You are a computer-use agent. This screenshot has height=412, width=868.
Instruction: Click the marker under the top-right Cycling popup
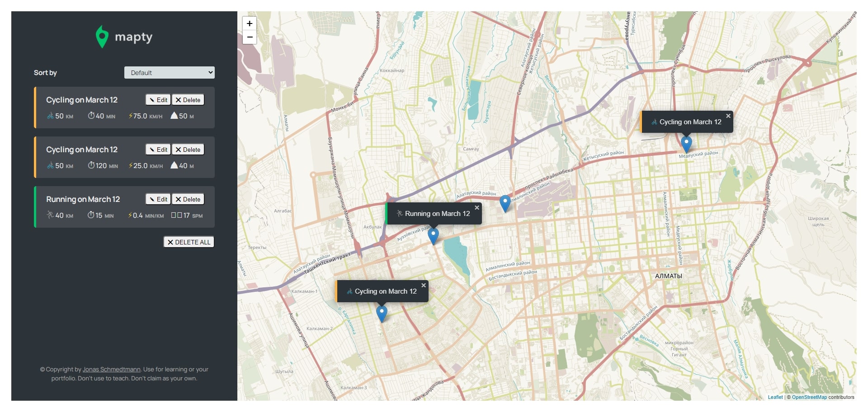click(x=686, y=144)
